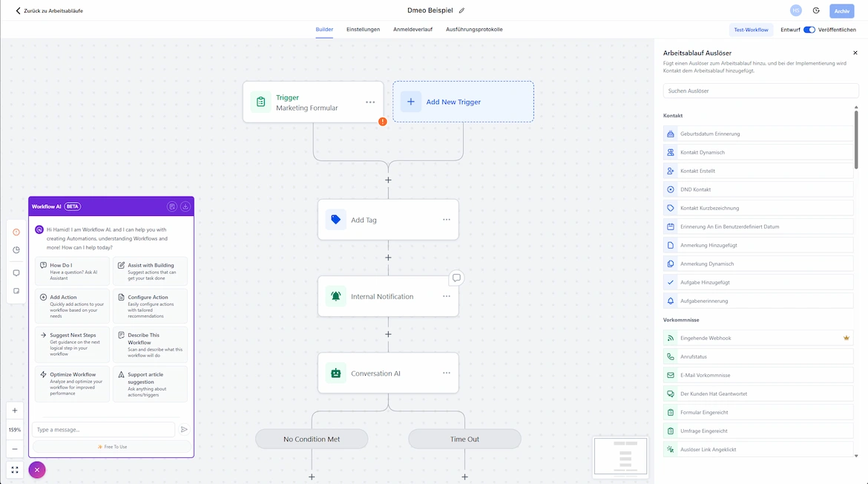This screenshot has width=868, height=484.
Task: Click the Workflow AI chat history icon
Action: [172, 206]
